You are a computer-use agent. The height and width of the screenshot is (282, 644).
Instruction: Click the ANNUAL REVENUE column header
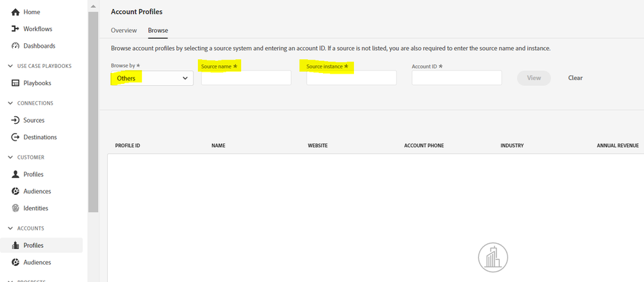click(618, 146)
